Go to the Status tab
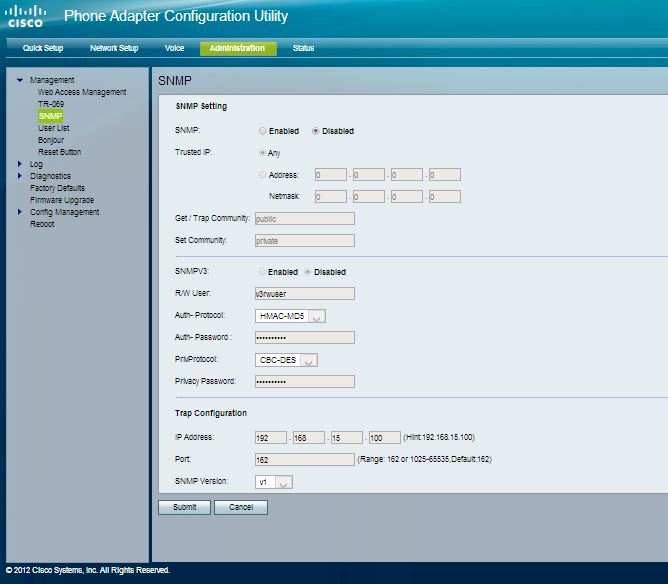 point(303,48)
